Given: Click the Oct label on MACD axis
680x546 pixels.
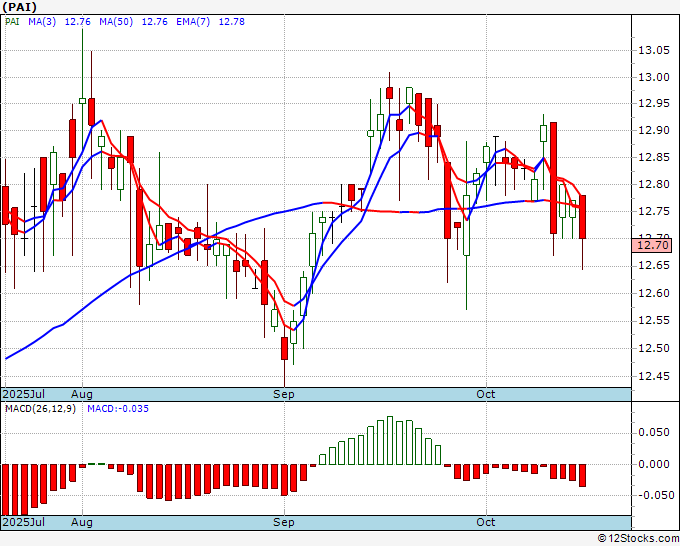Looking at the screenshot, I should (486, 522).
